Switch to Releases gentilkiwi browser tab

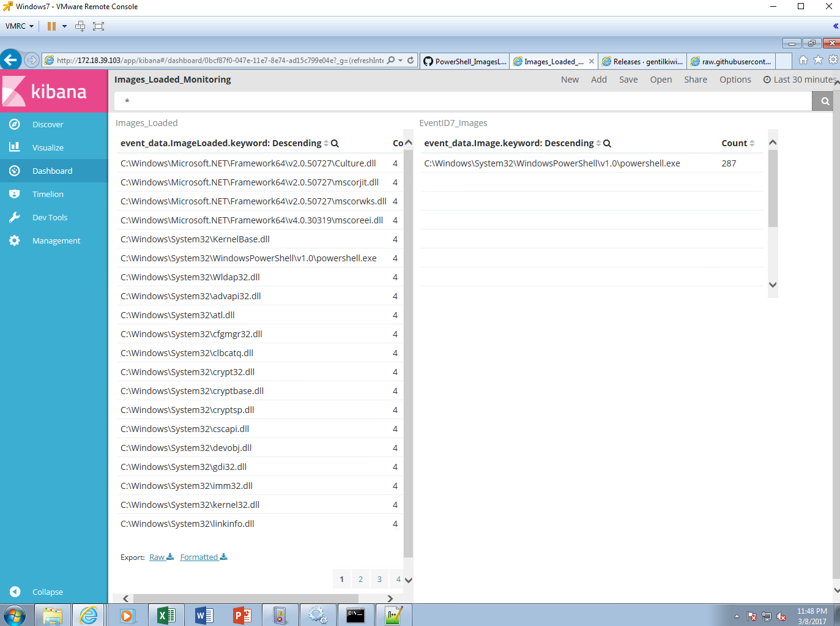pos(643,61)
